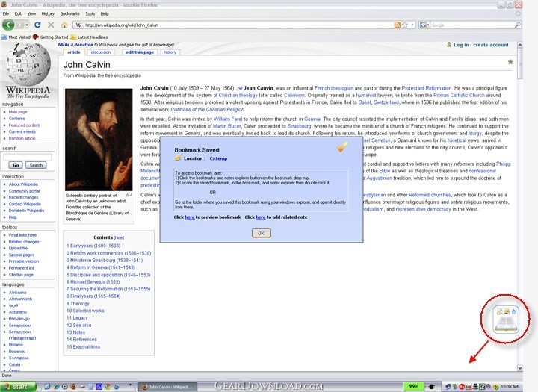This screenshot has height=392, width=538.
Task: Click the folder icon beside Location
Action: pyautogui.click(x=178, y=158)
